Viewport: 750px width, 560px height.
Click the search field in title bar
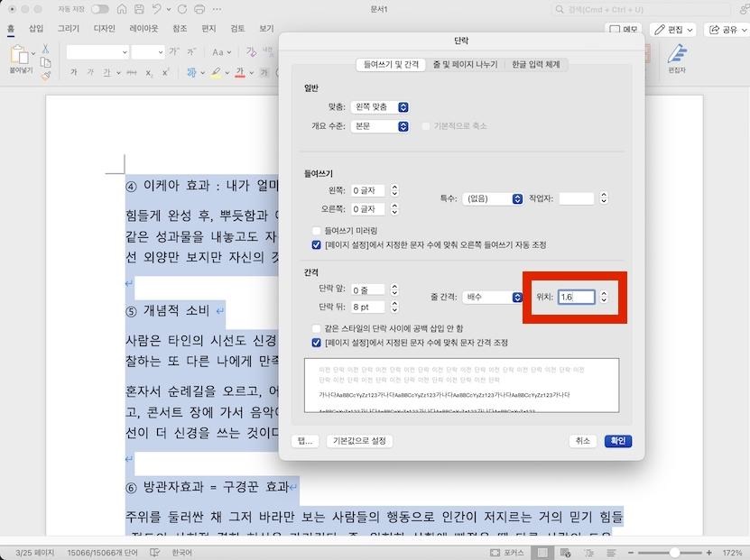(641, 9)
